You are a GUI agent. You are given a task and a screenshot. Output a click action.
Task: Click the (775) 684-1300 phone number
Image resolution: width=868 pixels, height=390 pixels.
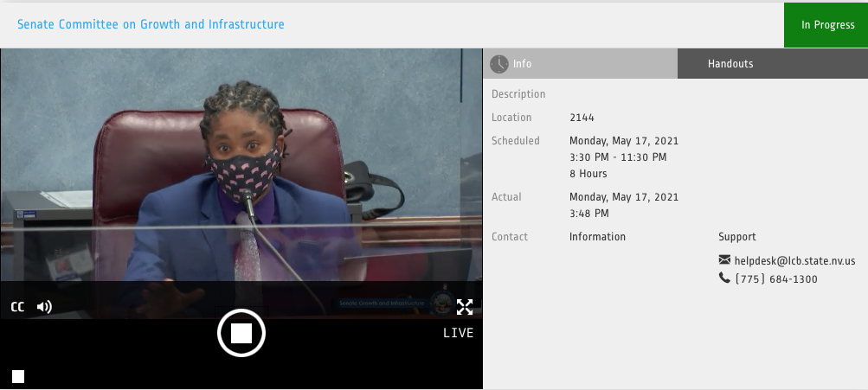(x=776, y=279)
